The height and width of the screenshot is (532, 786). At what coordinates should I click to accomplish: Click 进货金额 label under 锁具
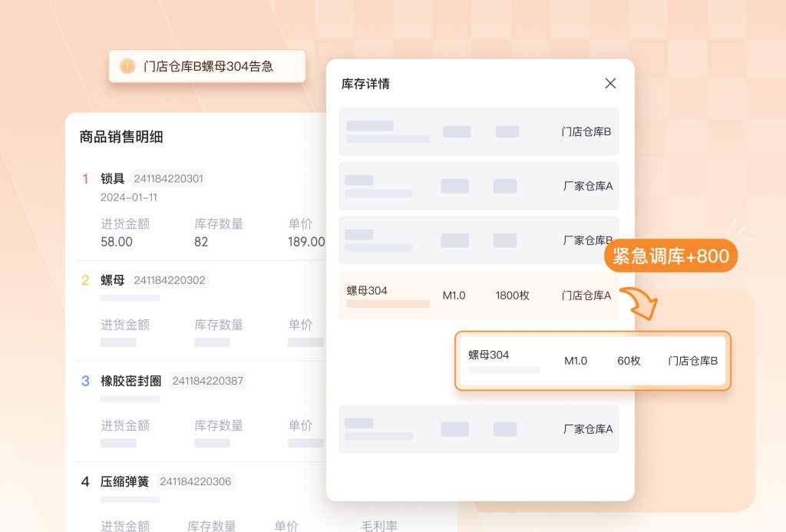point(125,223)
